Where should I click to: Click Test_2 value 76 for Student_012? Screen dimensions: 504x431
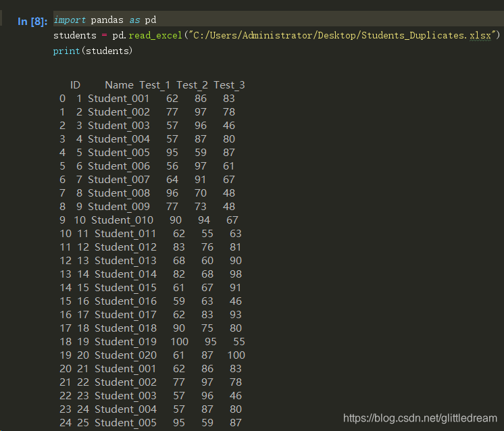click(207, 247)
